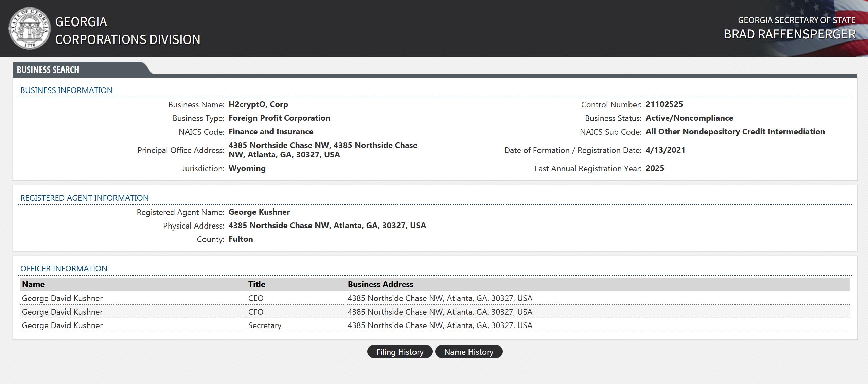The image size is (868, 384).
Task: Click the registered agent physical address
Action: pyautogui.click(x=327, y=226)
